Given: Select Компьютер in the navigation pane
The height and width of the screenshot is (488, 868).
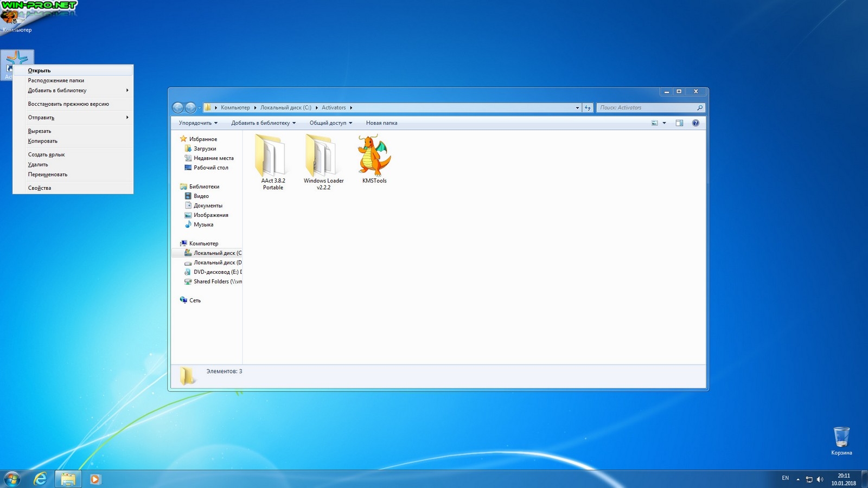Looking at the screenshot, I should [x=203, y=243].
